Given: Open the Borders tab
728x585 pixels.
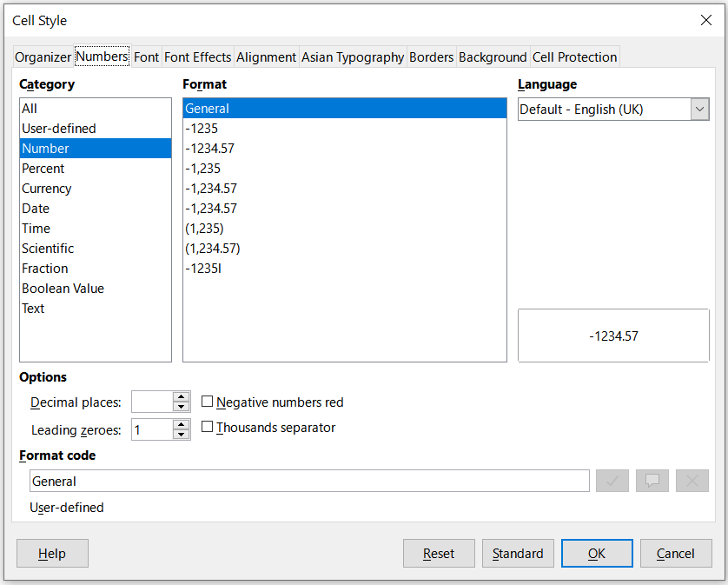Looking at the screenshot, I should 431,57.
